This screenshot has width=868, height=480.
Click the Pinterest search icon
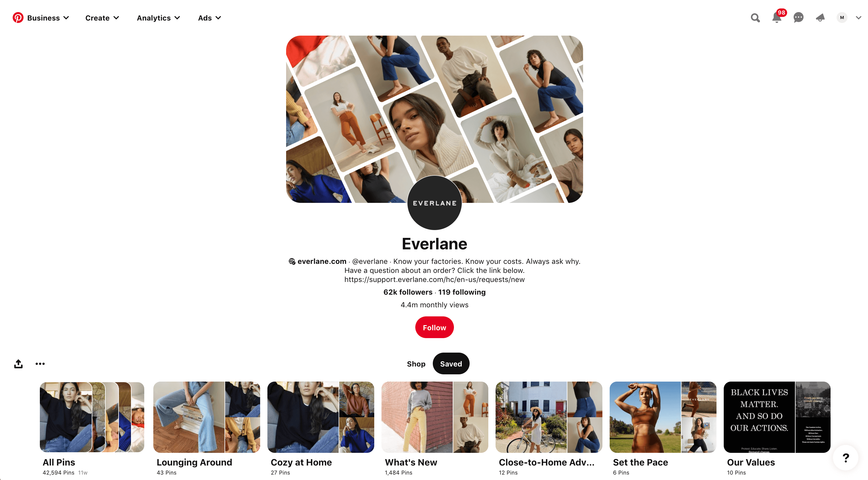tap(755, 17)
